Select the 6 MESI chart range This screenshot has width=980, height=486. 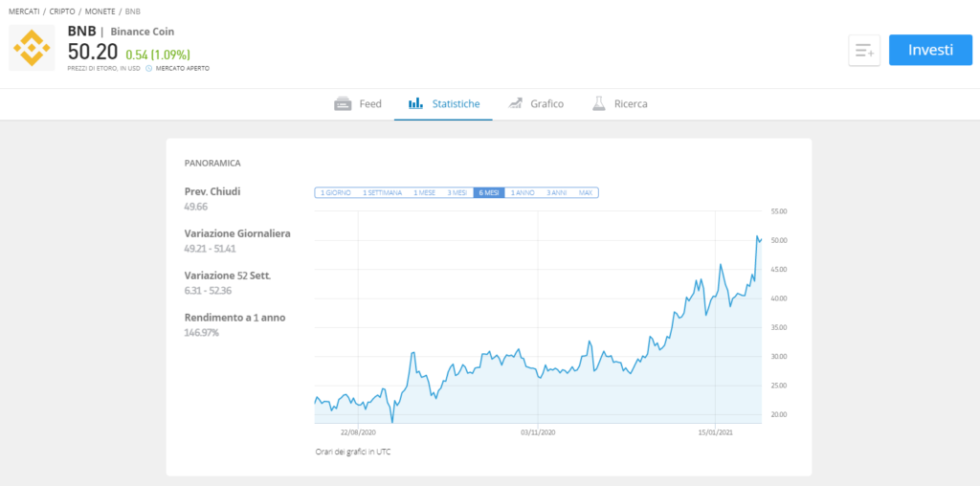[489, 193]
